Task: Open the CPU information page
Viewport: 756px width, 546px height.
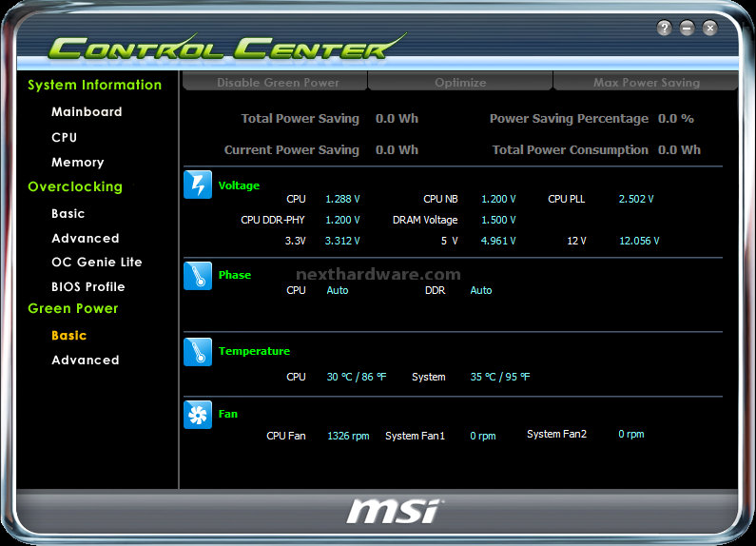Action: point(64,138)
